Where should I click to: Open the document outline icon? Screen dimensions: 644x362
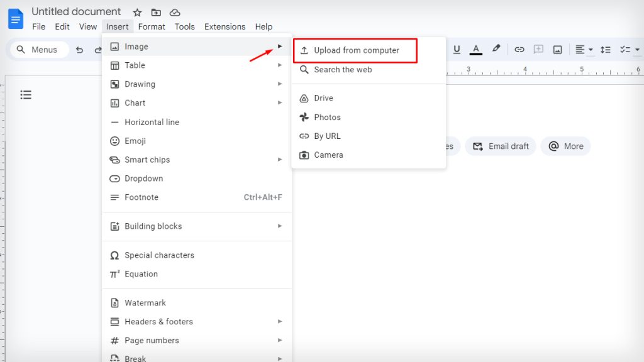[26, 94]
